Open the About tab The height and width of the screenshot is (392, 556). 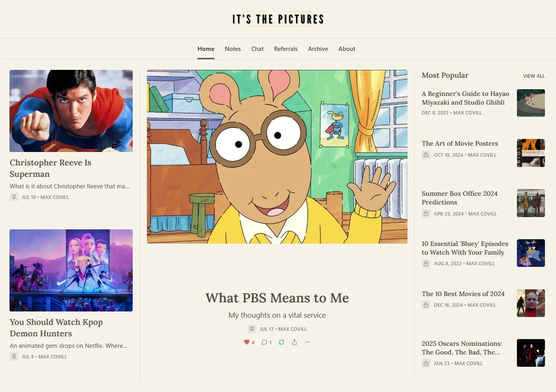pyautogui.click(x=347, y=49)
